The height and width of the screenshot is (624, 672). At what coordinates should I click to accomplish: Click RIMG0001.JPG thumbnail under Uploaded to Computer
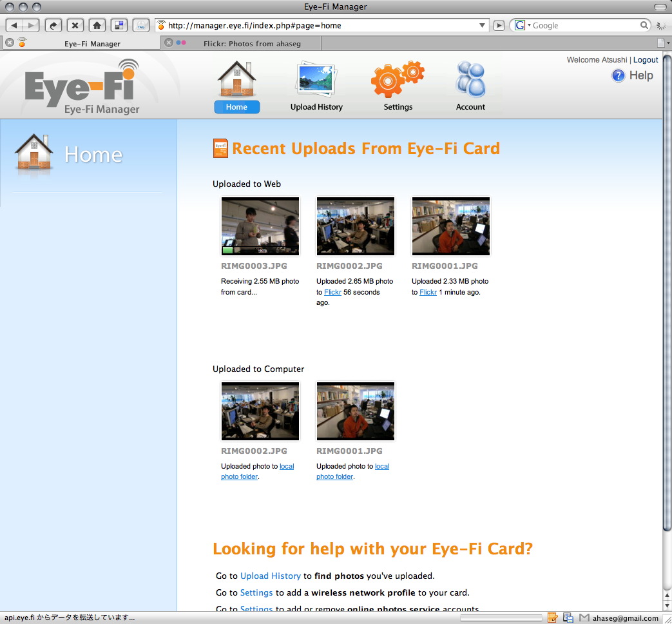[x=355, y=411]
